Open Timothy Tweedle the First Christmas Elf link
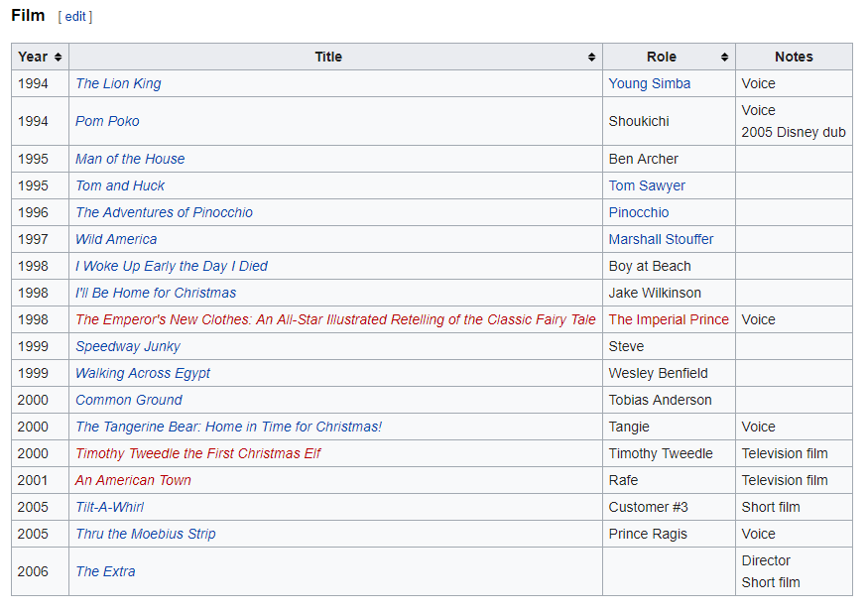868x612 pixels. 198,453
